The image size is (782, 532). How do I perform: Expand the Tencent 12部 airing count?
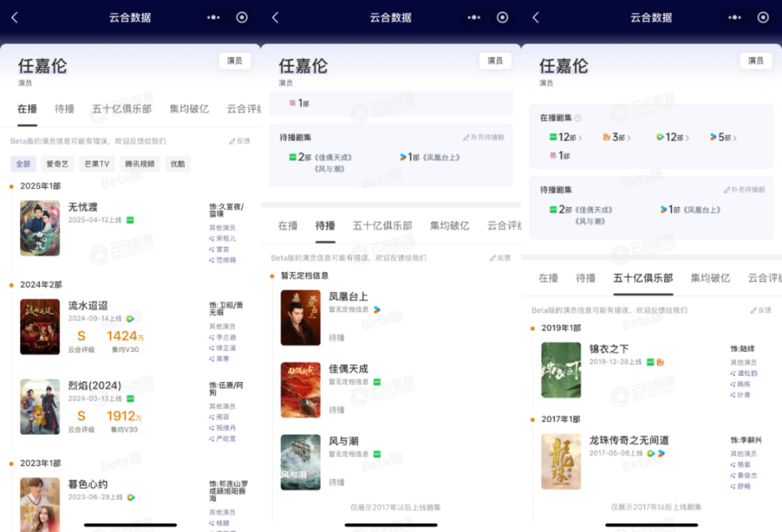click(x=673, y=137)
